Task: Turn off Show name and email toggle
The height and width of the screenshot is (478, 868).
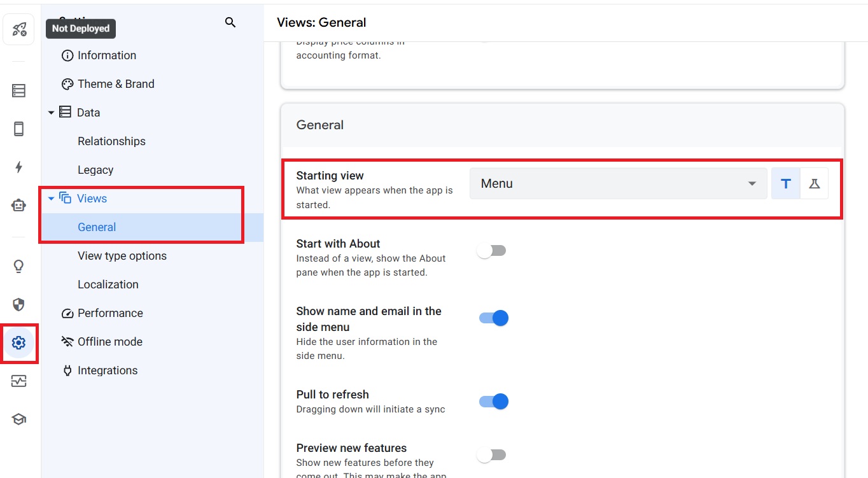Action: tap(493, 318)
